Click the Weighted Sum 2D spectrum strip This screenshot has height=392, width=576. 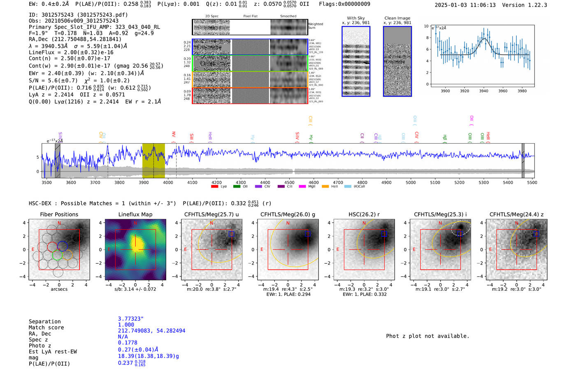pos(250,27)
